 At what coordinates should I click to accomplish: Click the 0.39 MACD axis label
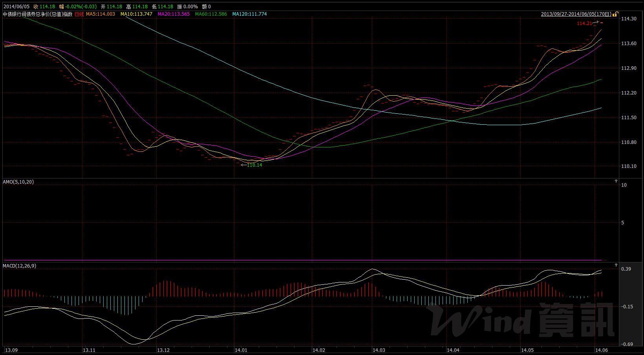click(x=626, y=269)
